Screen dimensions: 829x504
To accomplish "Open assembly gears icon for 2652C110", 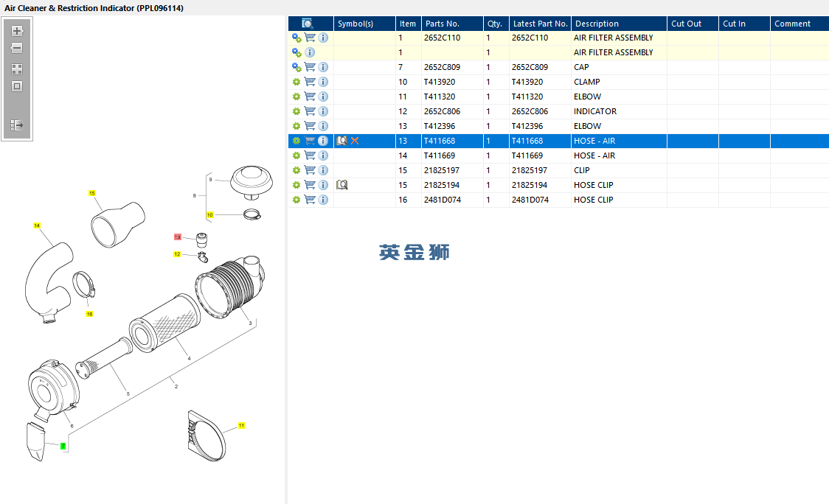I will click(x=296, y=38).
